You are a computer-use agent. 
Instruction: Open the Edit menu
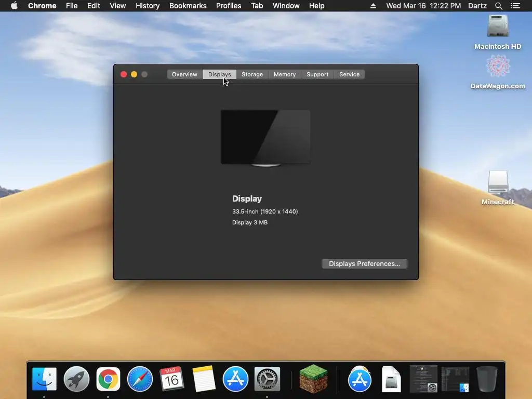(94, 6)
